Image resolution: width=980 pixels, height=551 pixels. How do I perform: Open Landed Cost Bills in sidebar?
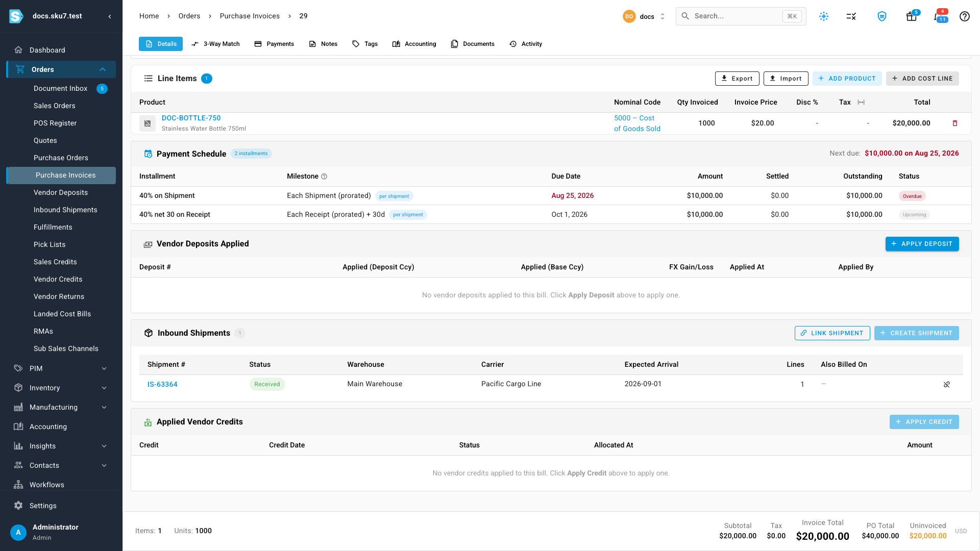tap(61, 314)
